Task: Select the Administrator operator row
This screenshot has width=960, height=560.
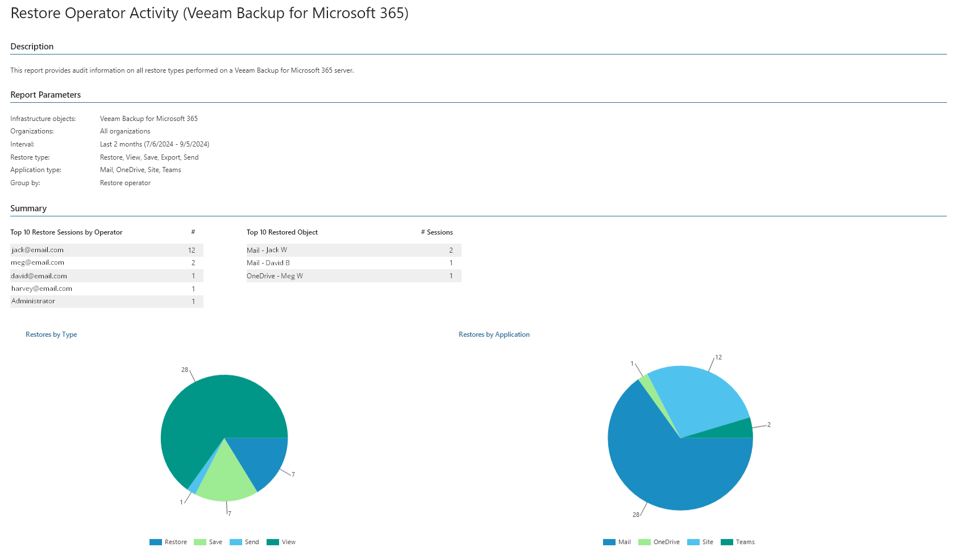Action: pos(107,302)
